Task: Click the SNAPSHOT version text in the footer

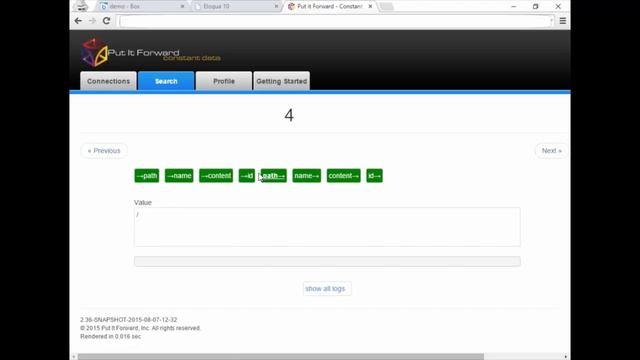Action: pyautogui.click(x=129, y=320)
